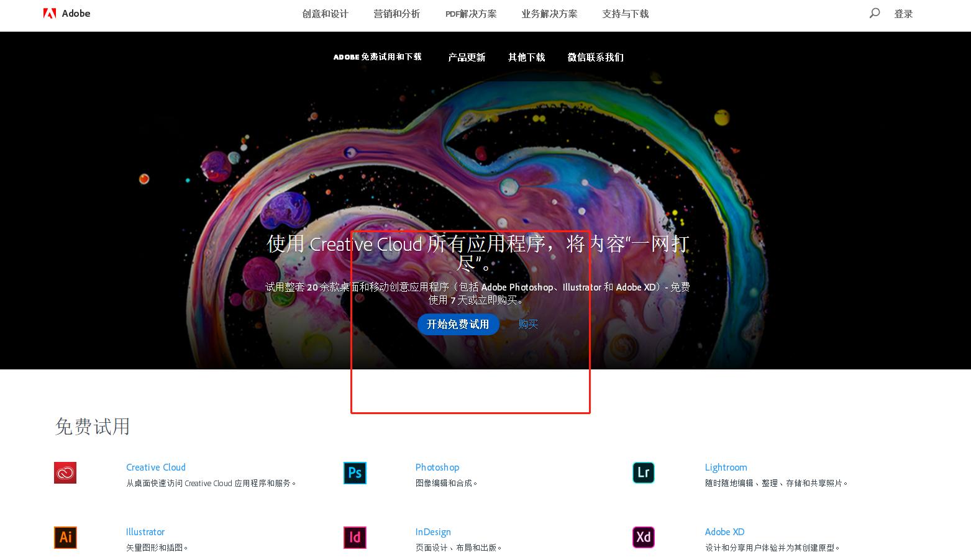Switch to the 其他下载 tab
This screenshot has width=971, height=560.
click(x=526, y=57)
